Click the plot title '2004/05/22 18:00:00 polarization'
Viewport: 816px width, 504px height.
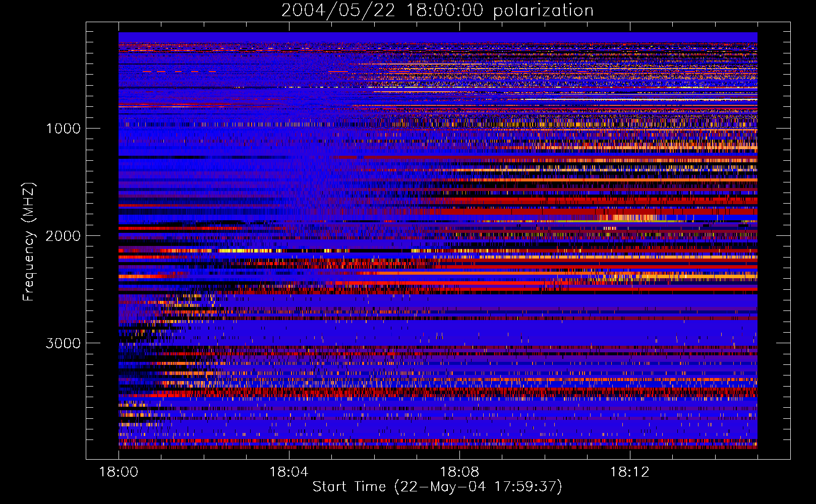coord(437,11)
